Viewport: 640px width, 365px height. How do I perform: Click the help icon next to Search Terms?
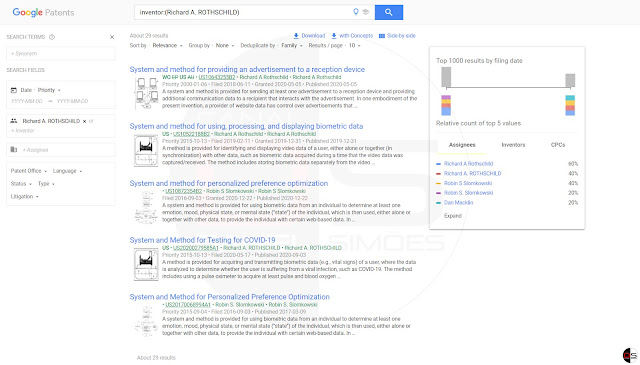pyautogui.click(x=52, y=37)
